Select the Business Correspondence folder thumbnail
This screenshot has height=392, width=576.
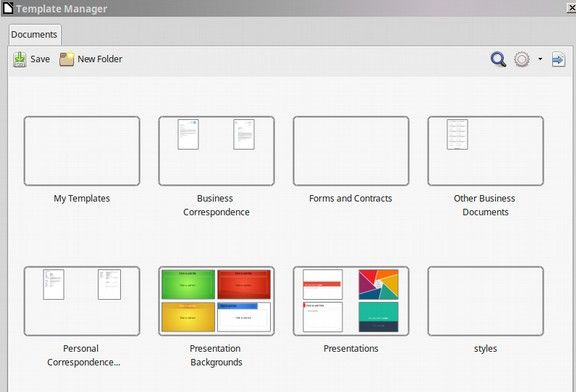[216, 151]
